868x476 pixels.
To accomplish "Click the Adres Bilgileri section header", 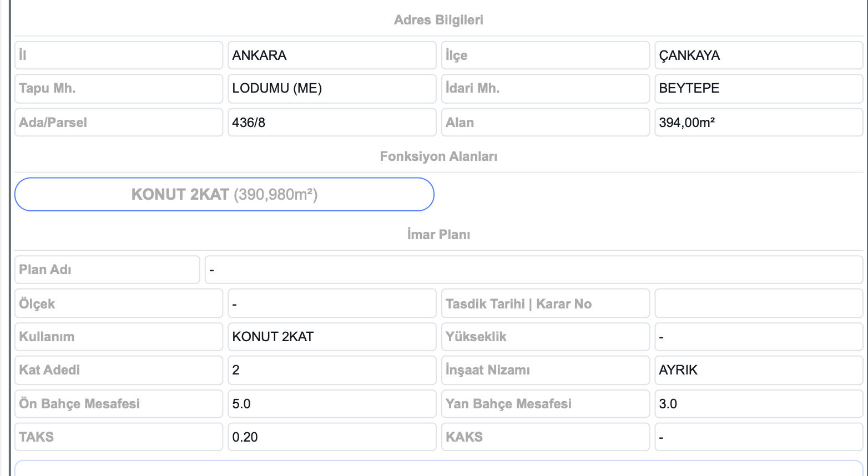I will pos(438,20).
